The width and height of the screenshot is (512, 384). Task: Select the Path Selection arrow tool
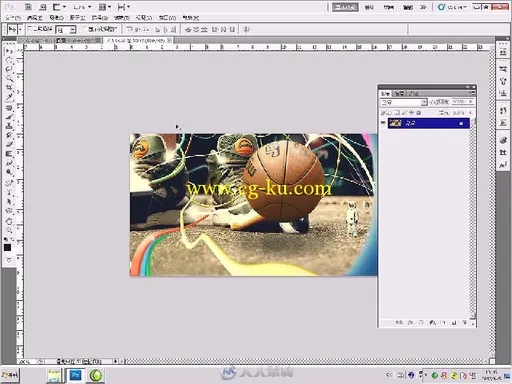point(9,201)
